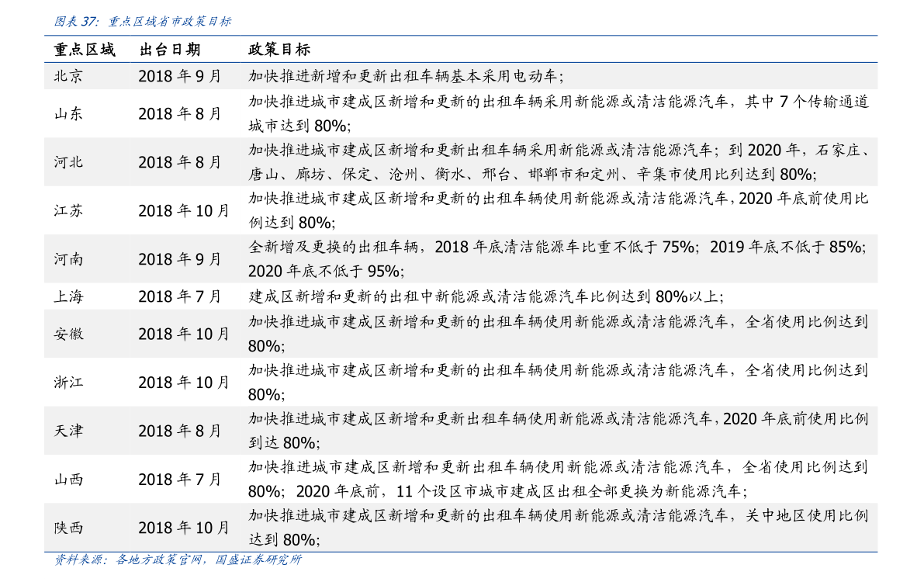Select the 河北 region cell
Viewport: 924px width, 582px height.
(68, 162)
